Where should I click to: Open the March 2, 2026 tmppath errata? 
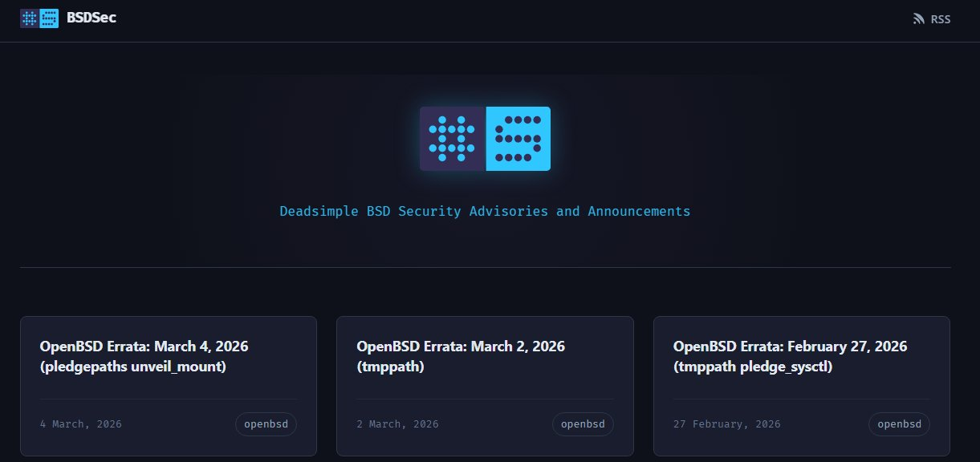pyautogui.click(x=460, y=346)
